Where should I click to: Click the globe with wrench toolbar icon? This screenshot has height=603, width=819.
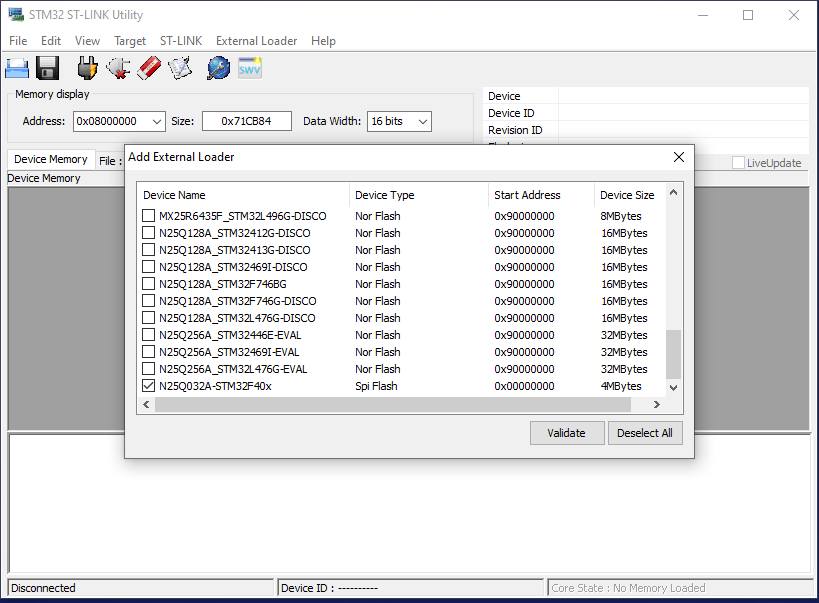click(218, 68)
